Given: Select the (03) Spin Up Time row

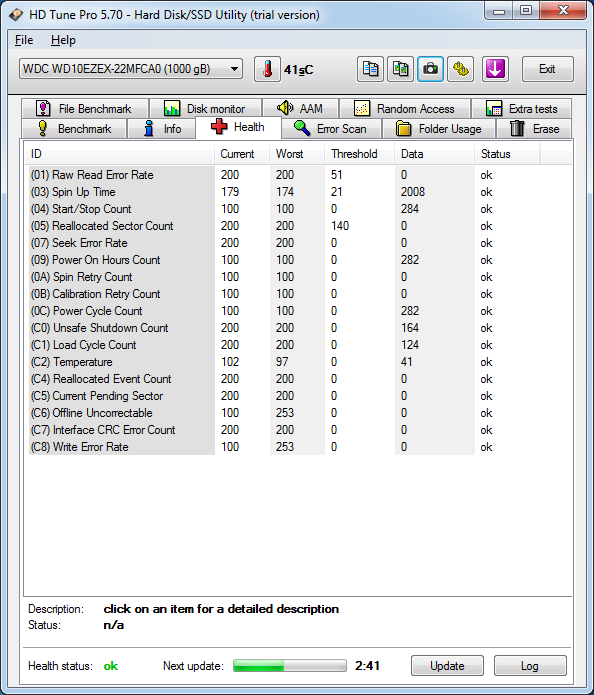Looking at the screenshot, I should (x=284, y=192).
